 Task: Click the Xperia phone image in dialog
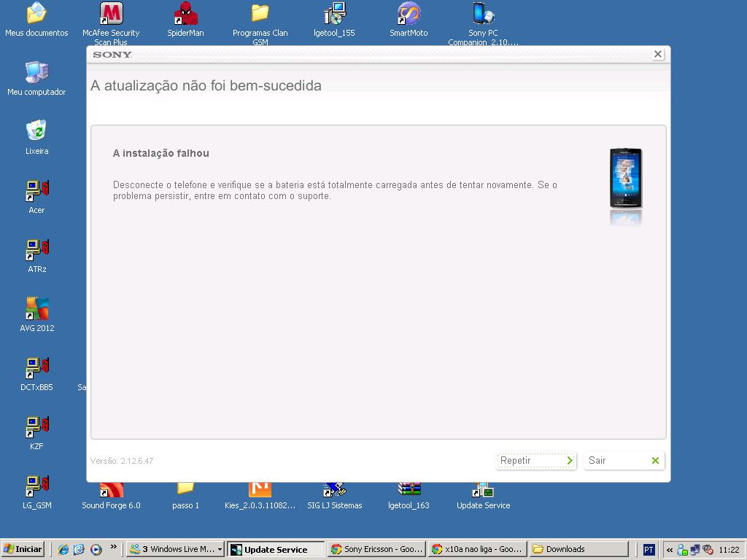point(625,179)
